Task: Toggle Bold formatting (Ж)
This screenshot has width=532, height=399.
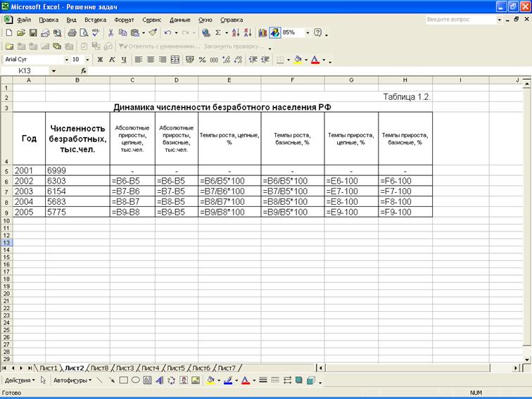Action: click(x=101, y=60)
